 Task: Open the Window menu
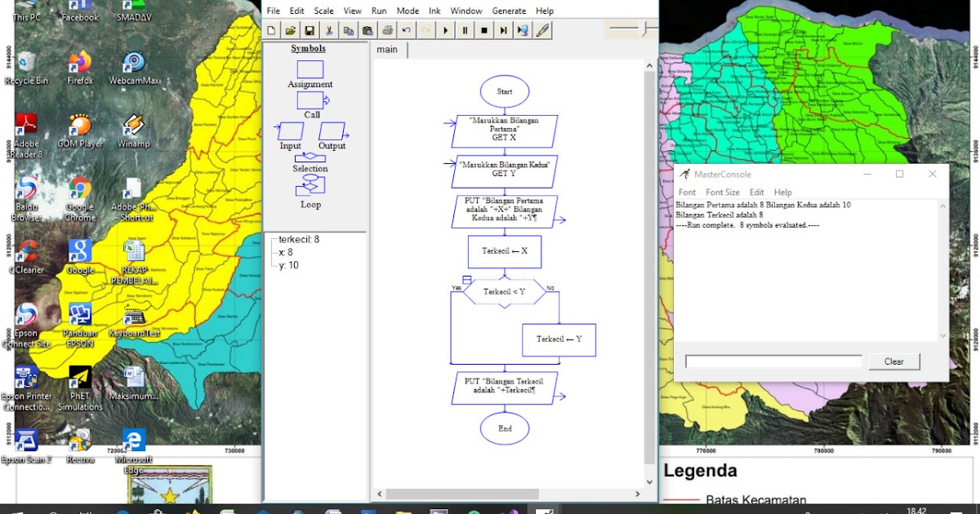pyautogui.click(x=466, y=11)
